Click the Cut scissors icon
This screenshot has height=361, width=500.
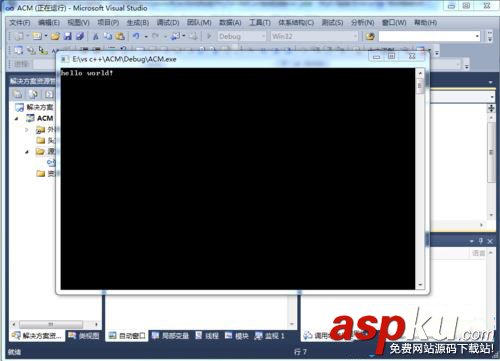(x=96, y=36)
